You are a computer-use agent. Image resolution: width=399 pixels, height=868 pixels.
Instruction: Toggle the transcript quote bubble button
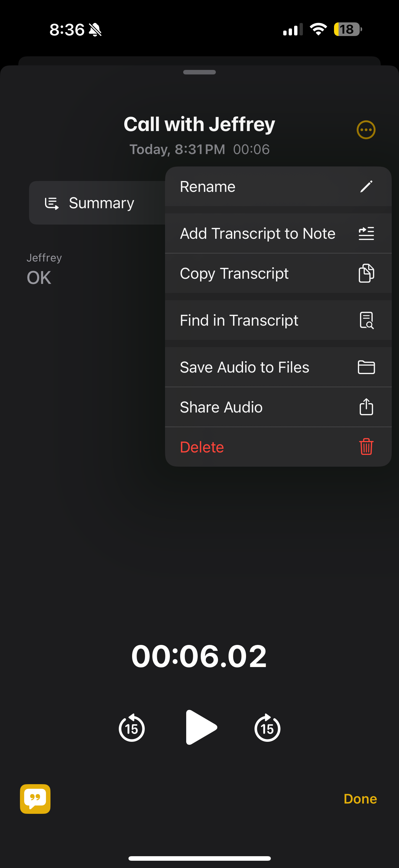[x=35, y=799]
